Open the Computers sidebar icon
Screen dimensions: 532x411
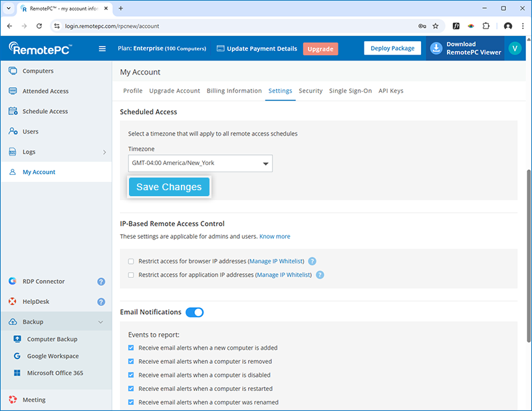coord(13,71)
